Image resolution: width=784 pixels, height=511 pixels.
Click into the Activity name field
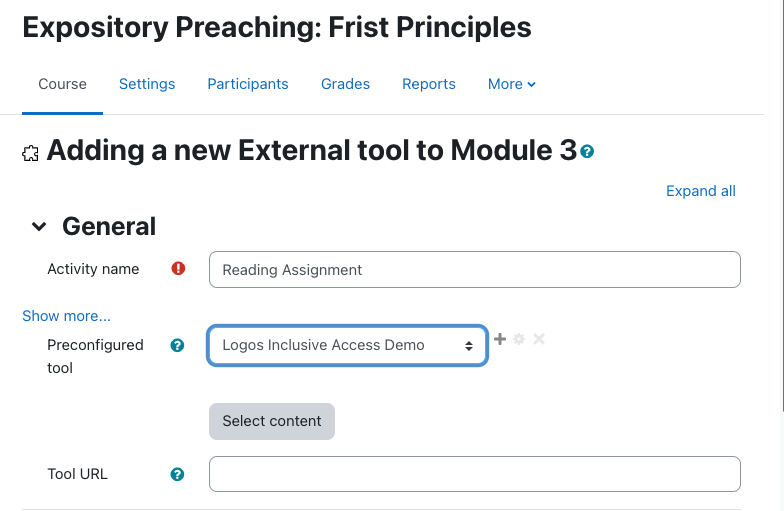coord(474,270)
